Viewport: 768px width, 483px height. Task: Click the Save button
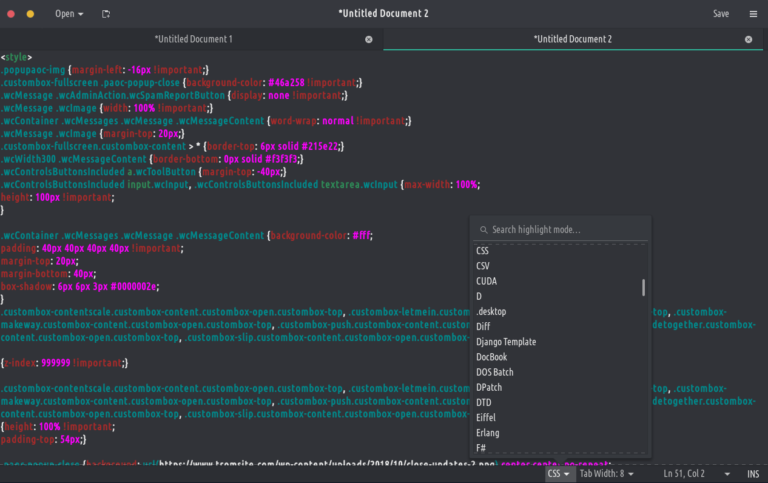click(720, 14)
